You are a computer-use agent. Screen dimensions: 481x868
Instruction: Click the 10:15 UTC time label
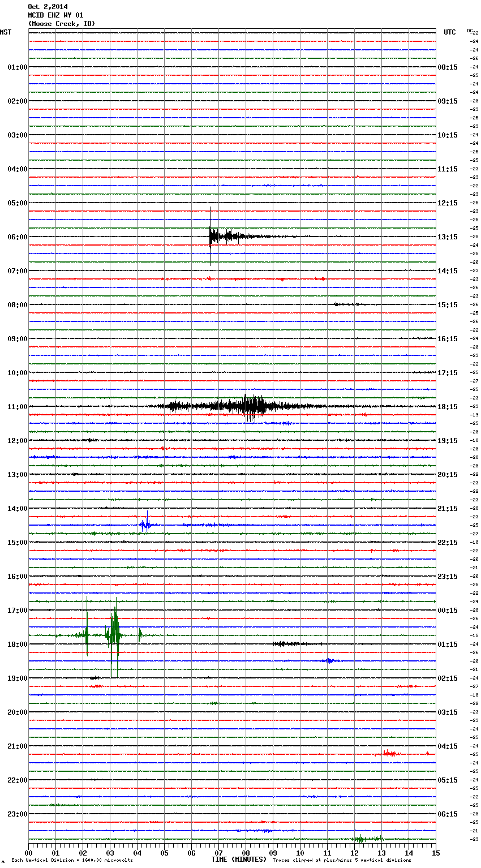coord(448,135)
